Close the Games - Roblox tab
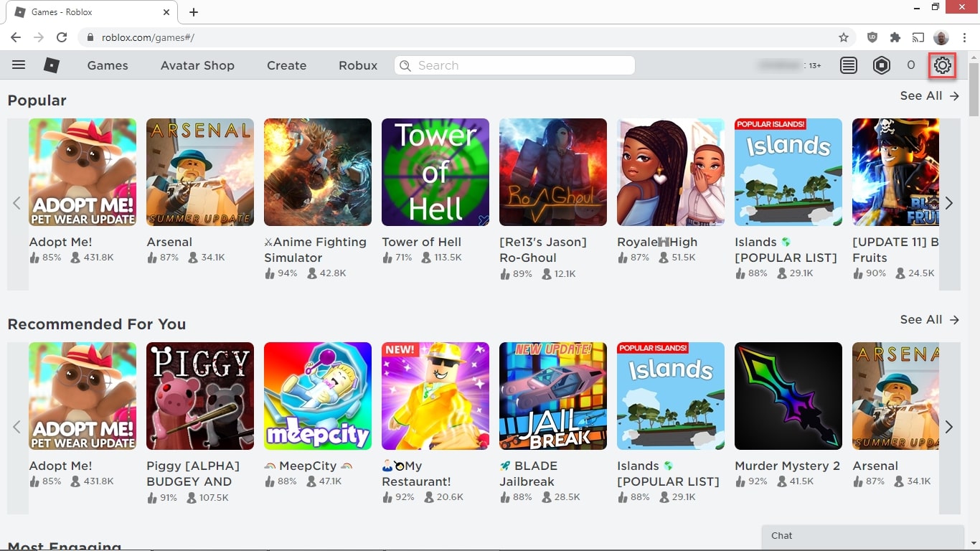 point(166,12)
